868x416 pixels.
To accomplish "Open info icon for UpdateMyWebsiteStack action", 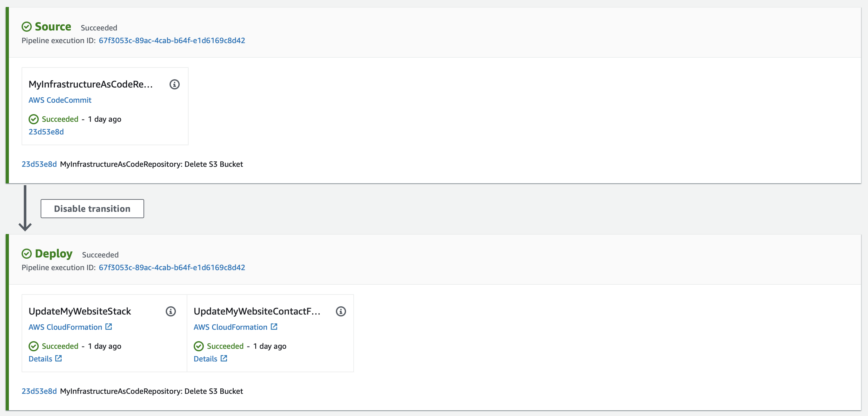I will (x=171, y=311).
